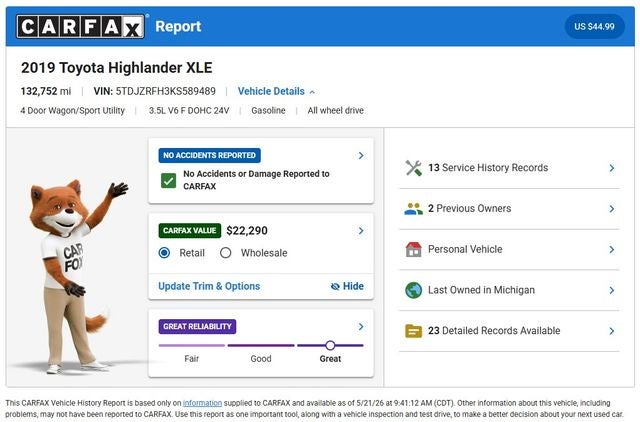Click 'No Accidents or Damage Reported to CARFAX' text

pyautogui.click(x=256, y=180)
